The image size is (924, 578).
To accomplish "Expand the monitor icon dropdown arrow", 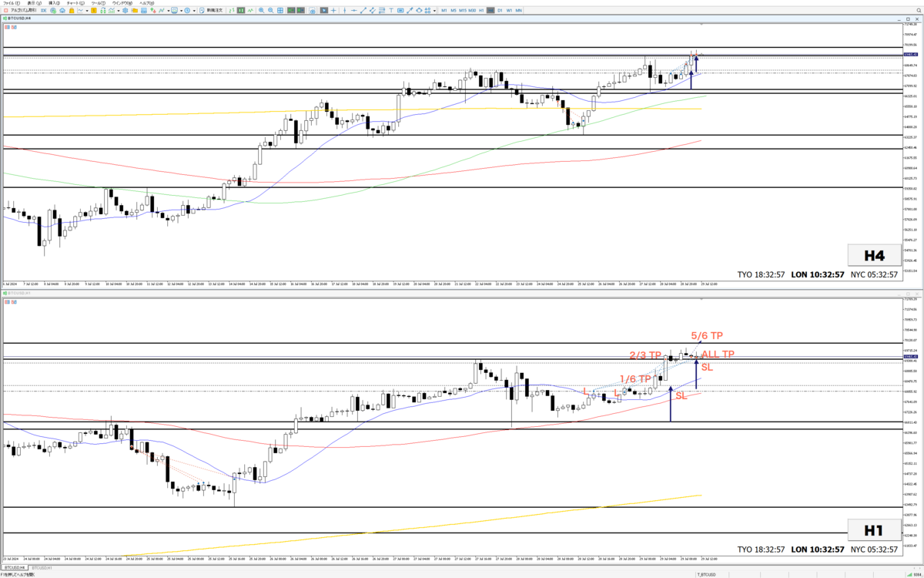I will 181,10.
